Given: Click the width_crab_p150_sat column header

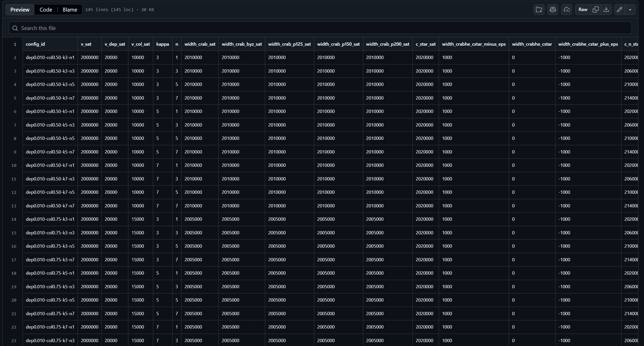Looking at the screenshot, I should pos(338,44).
